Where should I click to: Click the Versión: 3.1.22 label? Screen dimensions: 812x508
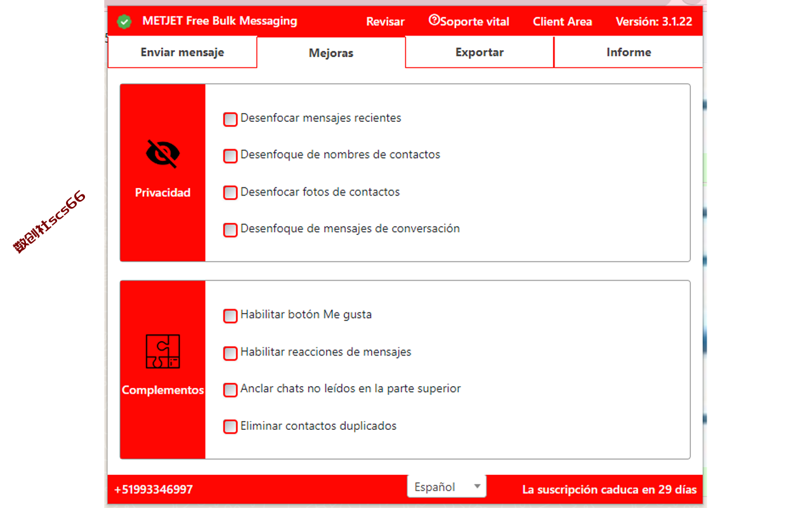(x=654, y=22)
